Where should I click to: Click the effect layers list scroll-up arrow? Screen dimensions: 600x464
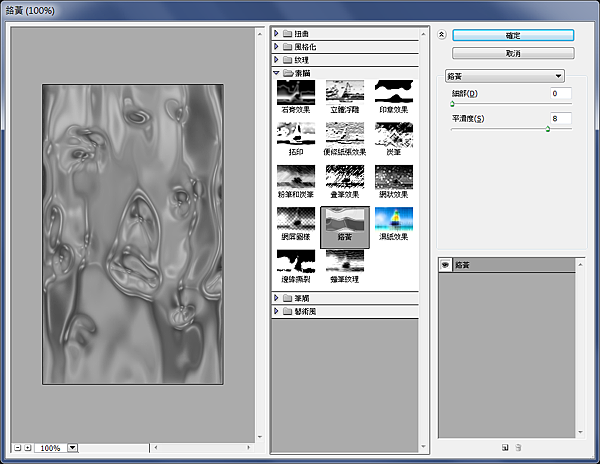(580, 264)
